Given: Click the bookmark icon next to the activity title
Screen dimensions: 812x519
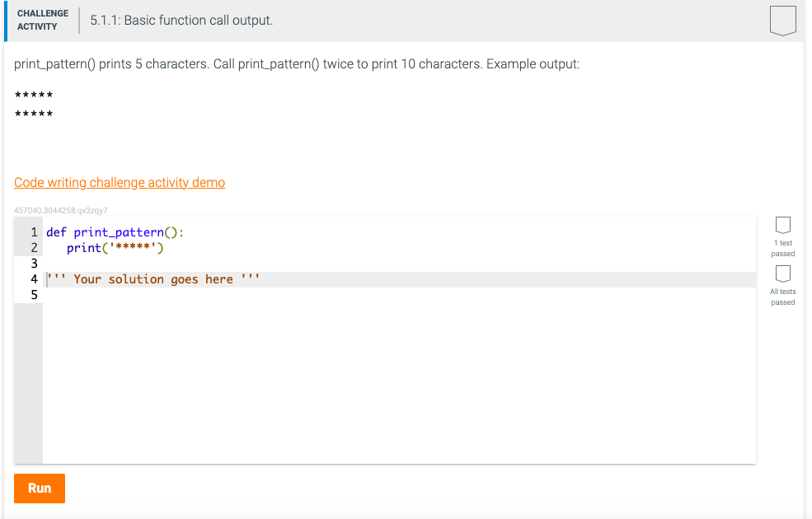Looking at the screenshot, I should (782, 21).
